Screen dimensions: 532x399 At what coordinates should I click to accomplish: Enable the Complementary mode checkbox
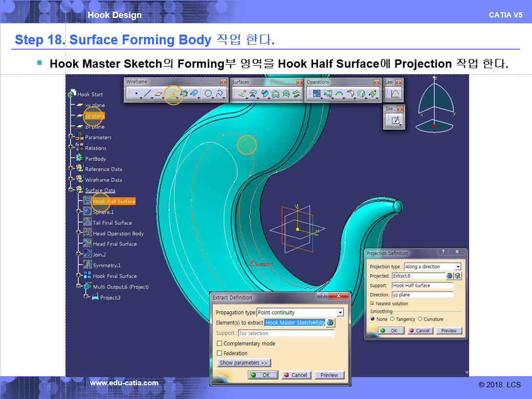point(219,343)
